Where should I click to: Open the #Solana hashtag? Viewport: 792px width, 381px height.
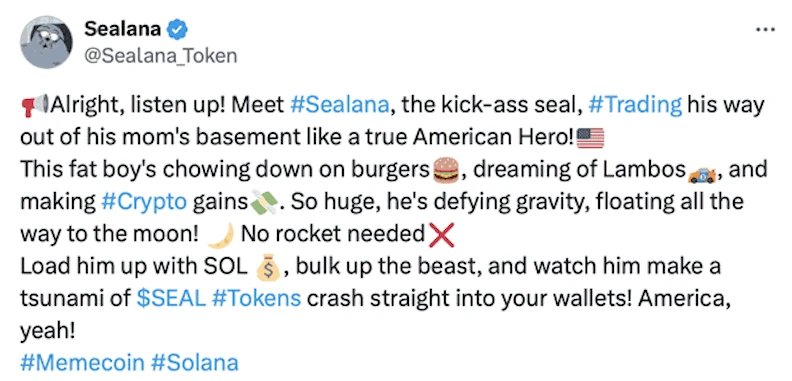coord(194,363)
